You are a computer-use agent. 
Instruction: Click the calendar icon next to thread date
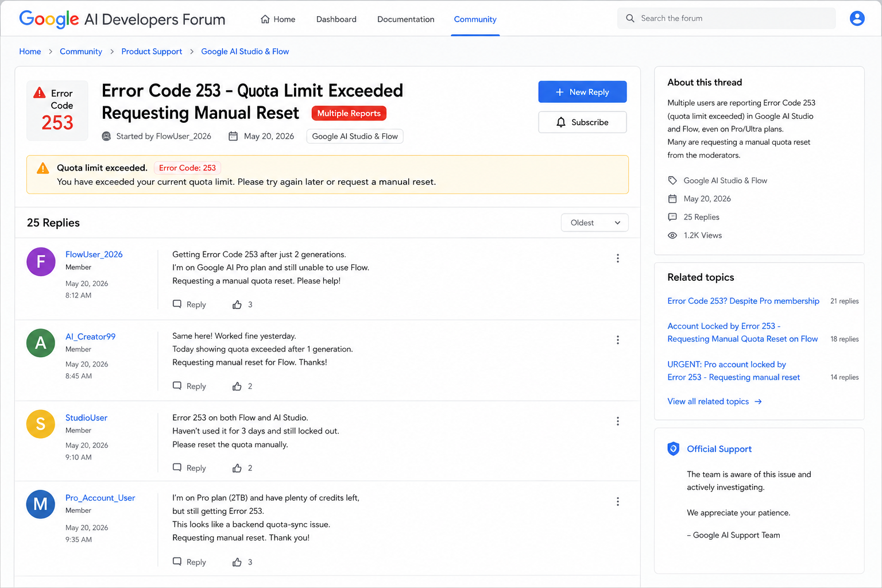point(233,136)
